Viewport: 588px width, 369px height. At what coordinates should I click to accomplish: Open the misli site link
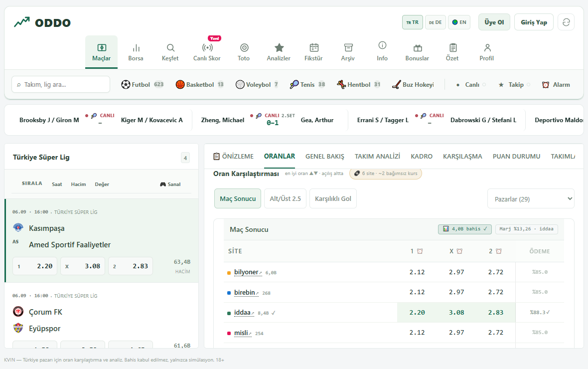pos(243,333)
